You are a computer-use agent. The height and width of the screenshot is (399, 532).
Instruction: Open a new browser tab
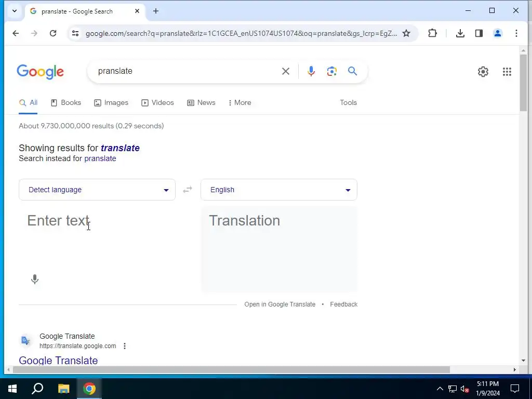pyautogui.click(x=156, y=11)
